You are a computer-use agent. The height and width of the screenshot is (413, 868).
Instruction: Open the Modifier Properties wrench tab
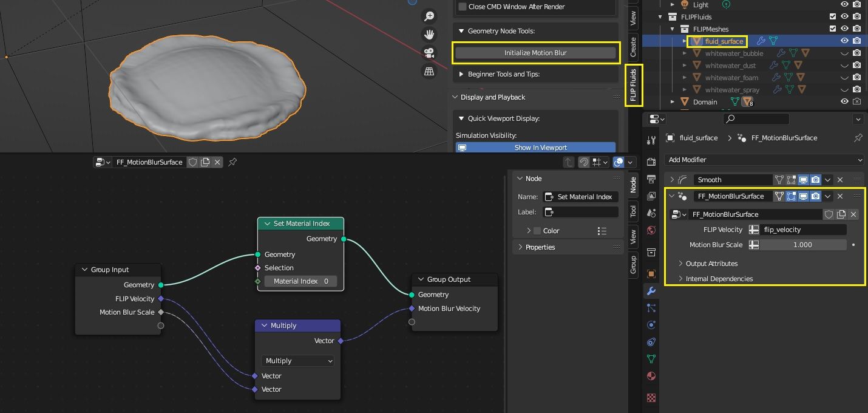pyautogui.click(x=651, y=291)
